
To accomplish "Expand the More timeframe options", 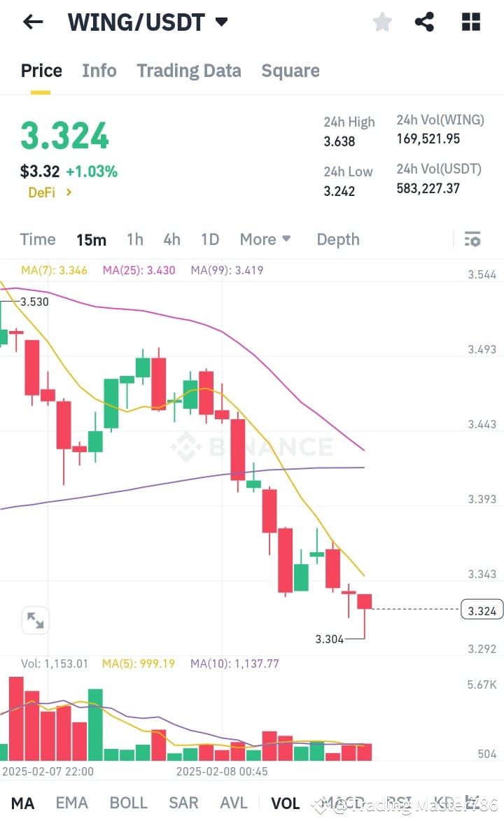I will point(265,239).
